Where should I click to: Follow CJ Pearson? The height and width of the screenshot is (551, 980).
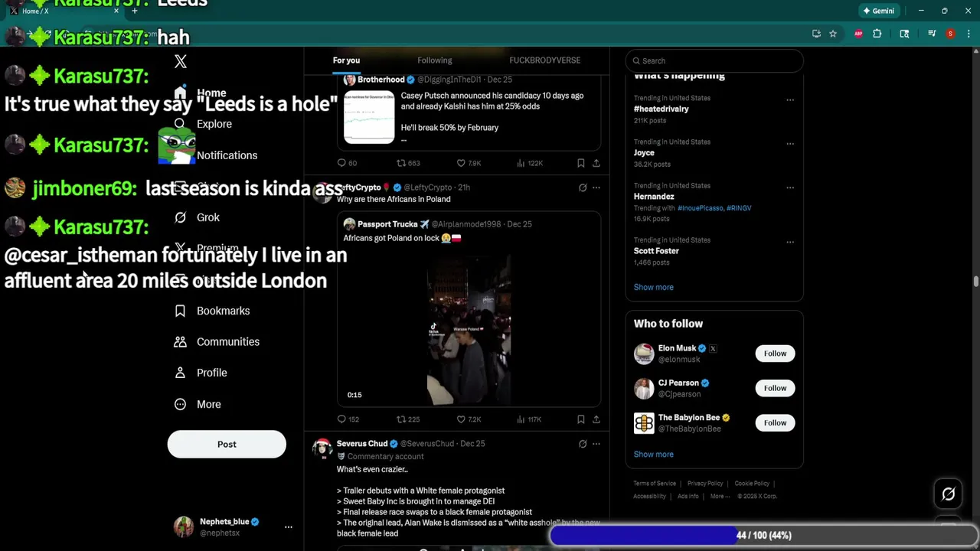(x=775, y=388)
